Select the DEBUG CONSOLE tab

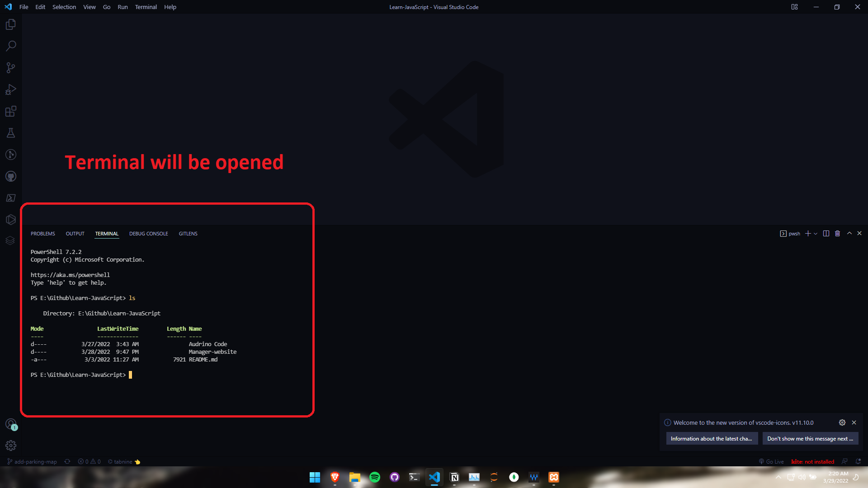[148, 233]
